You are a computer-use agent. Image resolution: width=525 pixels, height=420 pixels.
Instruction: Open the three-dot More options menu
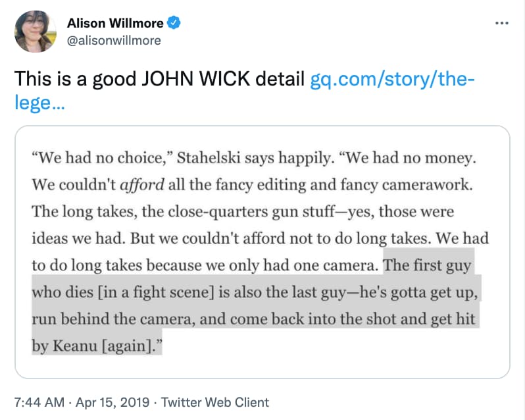(501, 23)
